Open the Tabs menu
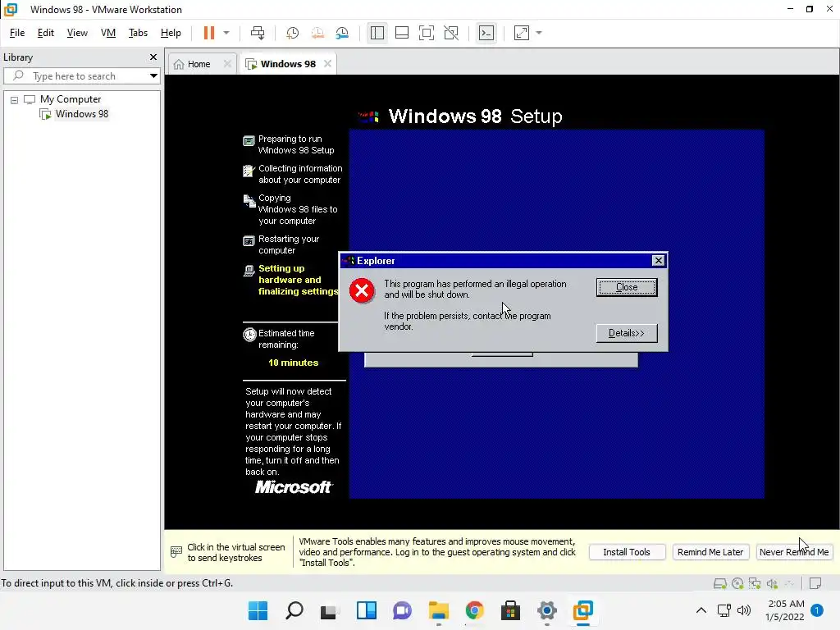The image size is (840, 630). pos(138,33)
